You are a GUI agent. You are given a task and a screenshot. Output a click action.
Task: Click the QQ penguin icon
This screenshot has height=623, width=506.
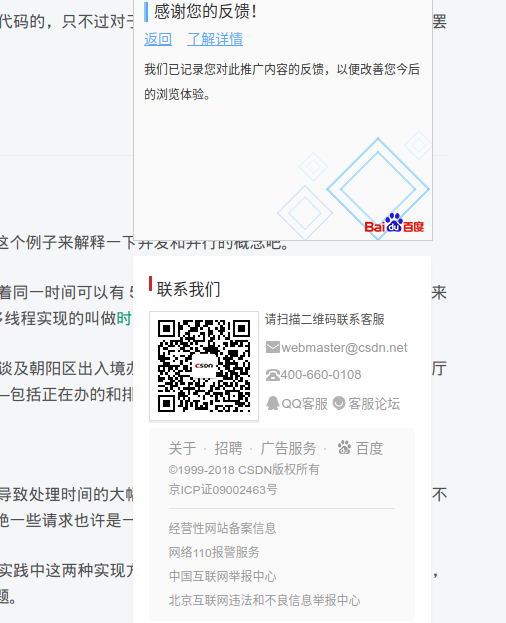click(x=273, y=403)
